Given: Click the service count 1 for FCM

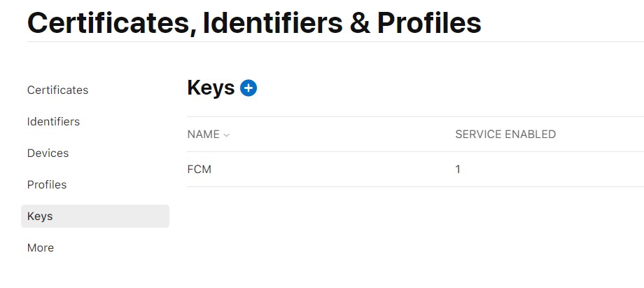Looking at the screenshot, I should [458, 170].
